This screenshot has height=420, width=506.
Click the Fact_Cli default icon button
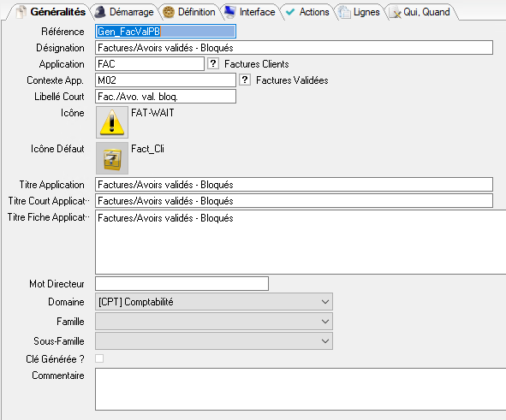point(112,158)
